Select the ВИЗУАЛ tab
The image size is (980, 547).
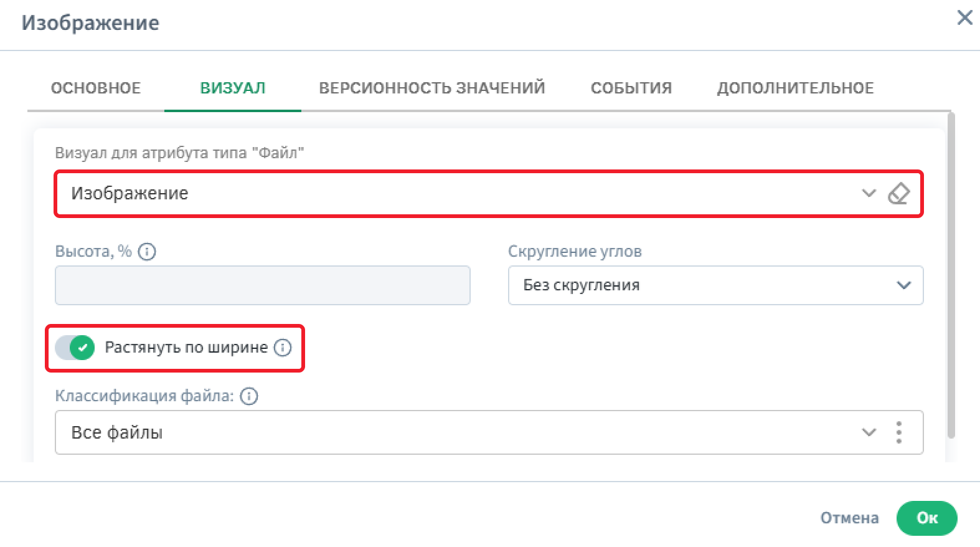coord(233,88)
